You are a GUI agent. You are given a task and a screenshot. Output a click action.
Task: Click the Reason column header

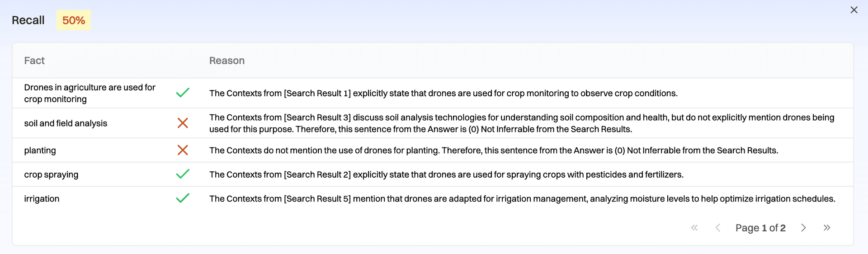click(x=226, y=61)
